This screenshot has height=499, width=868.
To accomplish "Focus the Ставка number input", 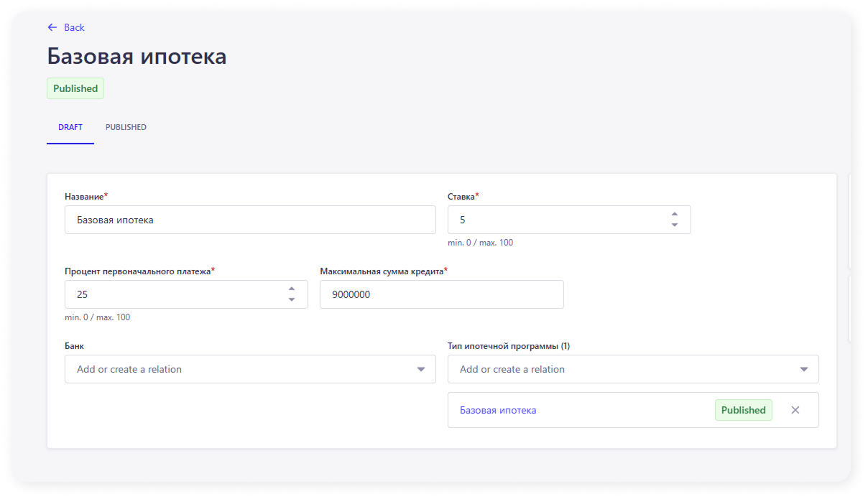I will pos(553,220).
